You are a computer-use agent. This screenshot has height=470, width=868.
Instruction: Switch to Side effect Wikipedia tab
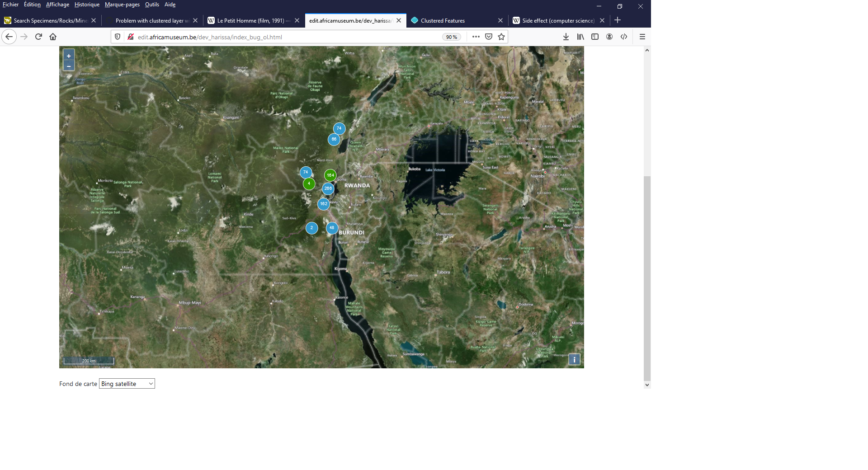[x=558, y=20]
